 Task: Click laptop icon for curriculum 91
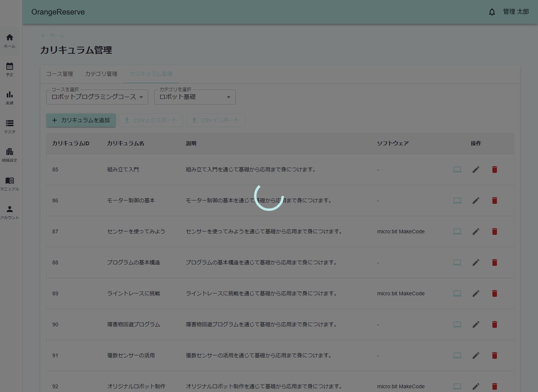(x=457, y=355)
